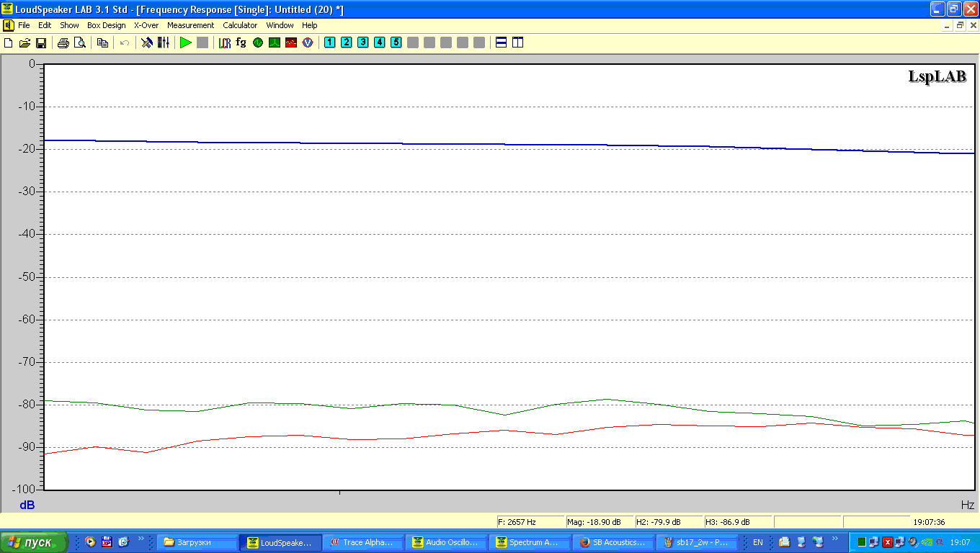980x553 pixels.
Task: Open the Measurement menu
Action: point(190,25)
